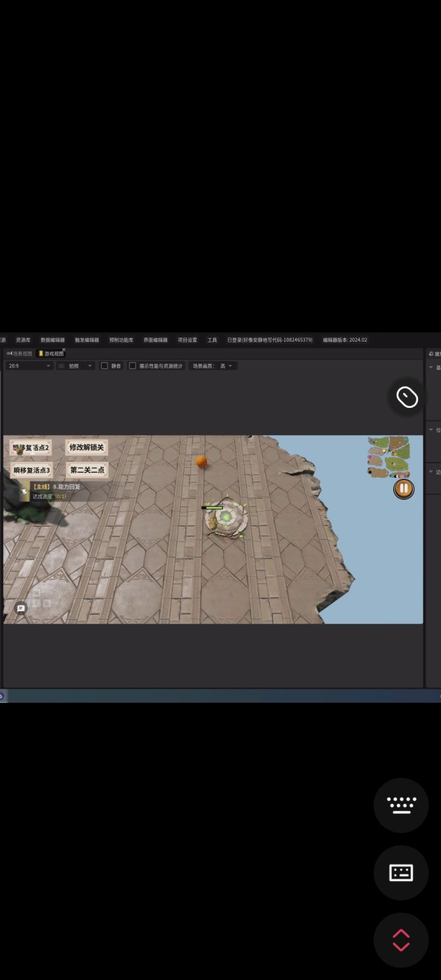Pause the game with the orange button
Viewport: 441px width, 980px height.
click(404, 488)
